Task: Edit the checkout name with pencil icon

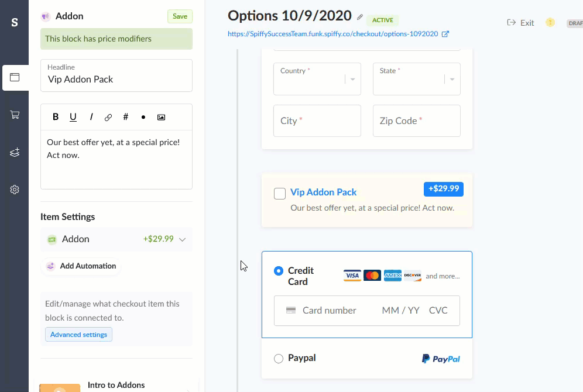Action: pyautogui.click(x=359, y=17)
